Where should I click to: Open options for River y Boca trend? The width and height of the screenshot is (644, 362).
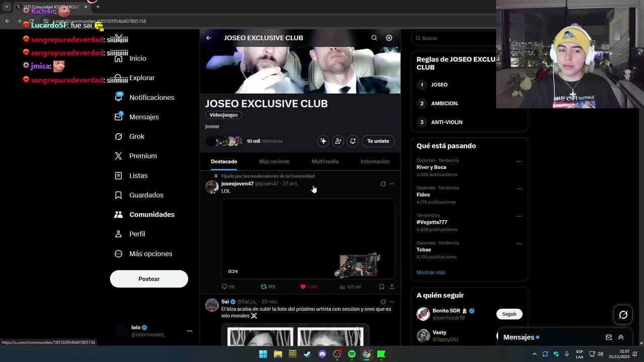coord(519,161)
